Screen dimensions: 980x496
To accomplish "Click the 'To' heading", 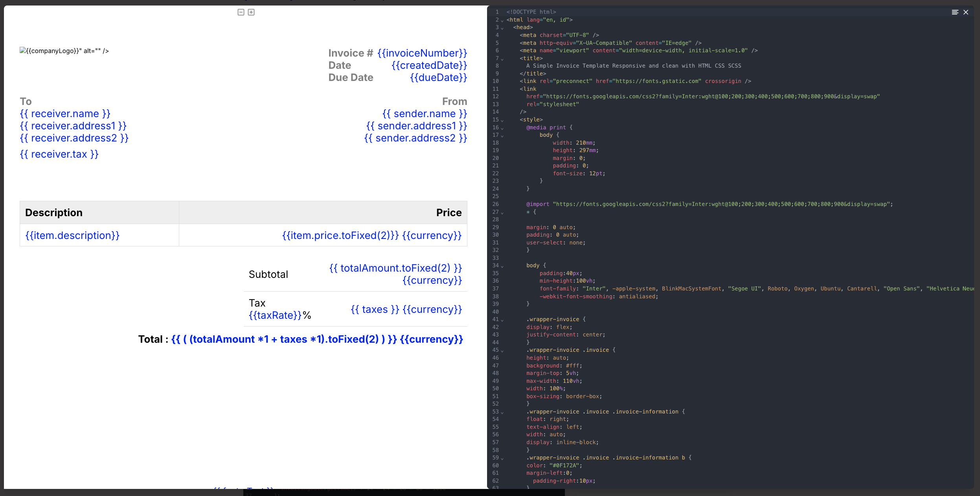I will click(26, 101).
